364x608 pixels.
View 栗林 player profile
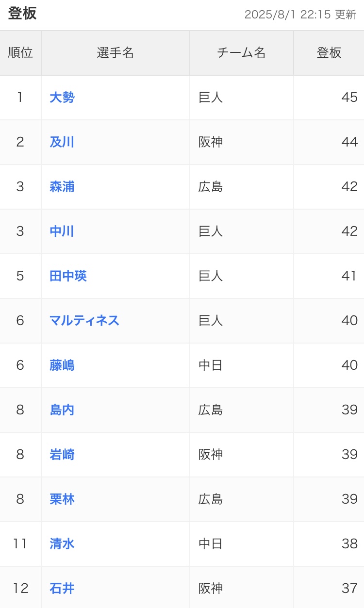click(62, 499)
